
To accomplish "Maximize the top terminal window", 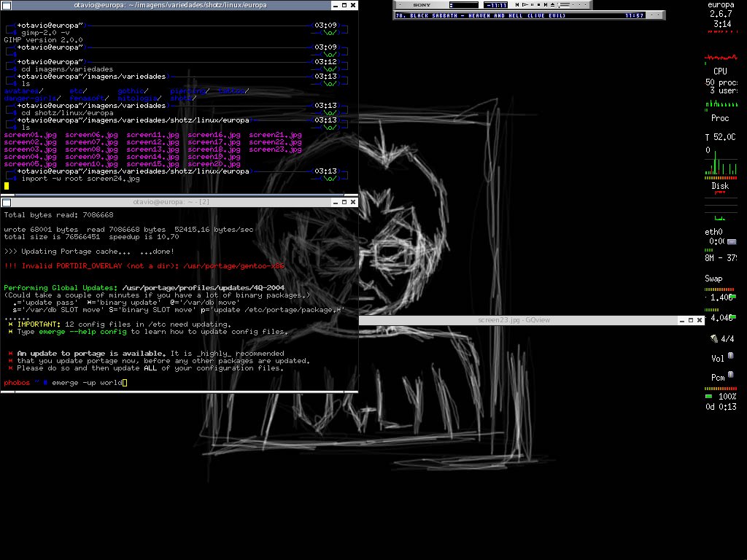I will [344, 5].
